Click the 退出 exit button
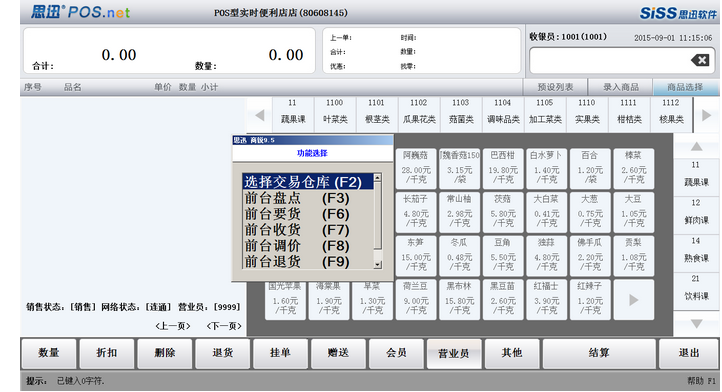 tap(689, 353)
